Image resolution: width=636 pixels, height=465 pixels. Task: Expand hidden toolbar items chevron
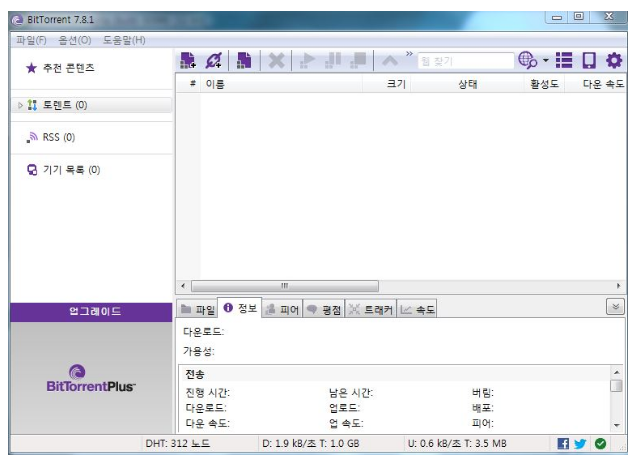click(x=409, y=54)
